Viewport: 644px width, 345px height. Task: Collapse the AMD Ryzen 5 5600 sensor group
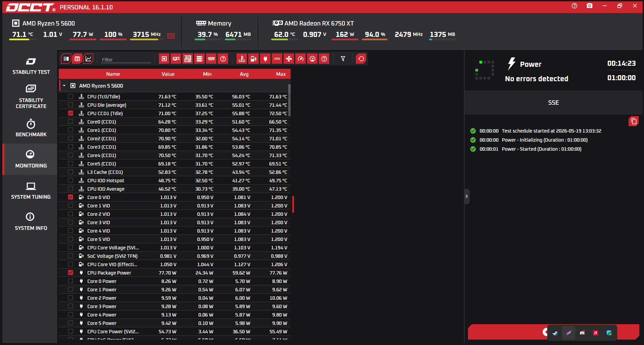pos(64,86)
